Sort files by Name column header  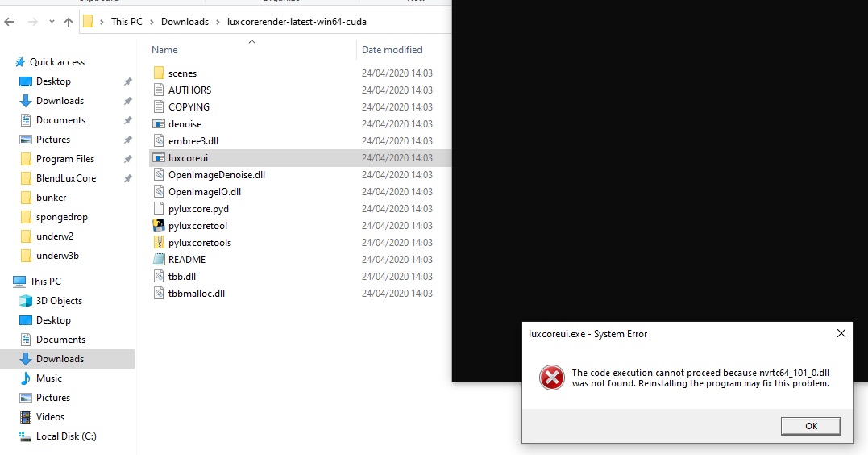164,50
